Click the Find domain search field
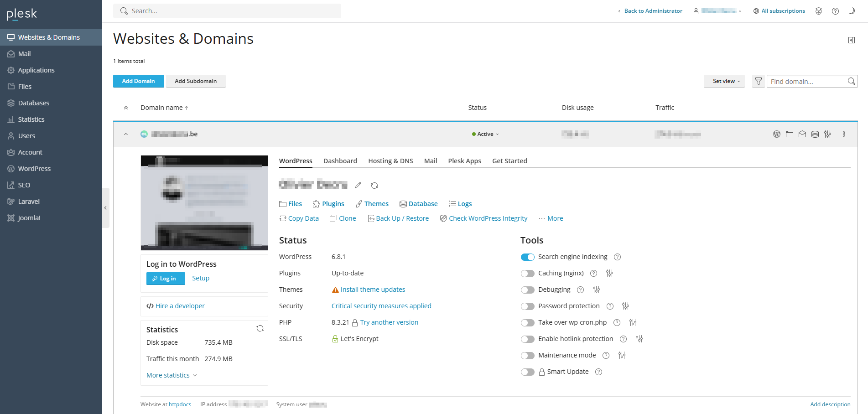868x414 pixels. (x=806, y=81)
